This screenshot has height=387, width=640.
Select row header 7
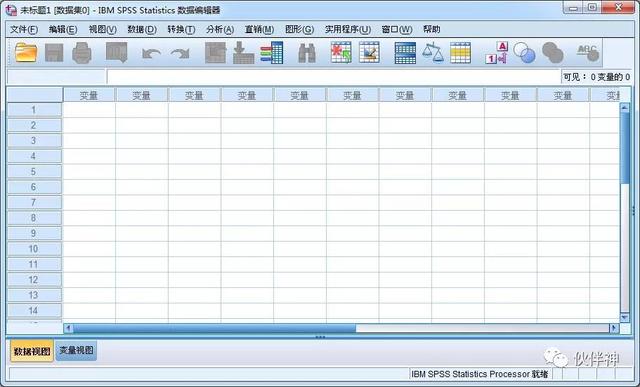[x=34, y=202]
